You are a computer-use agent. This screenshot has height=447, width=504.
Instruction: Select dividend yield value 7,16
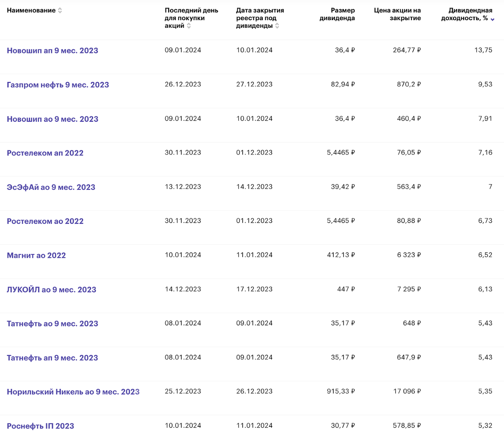pos(485,153)
